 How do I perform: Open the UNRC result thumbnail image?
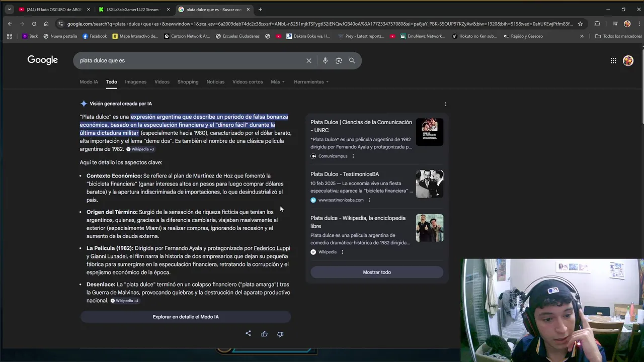pyautogui.click(x=430, y=132)
